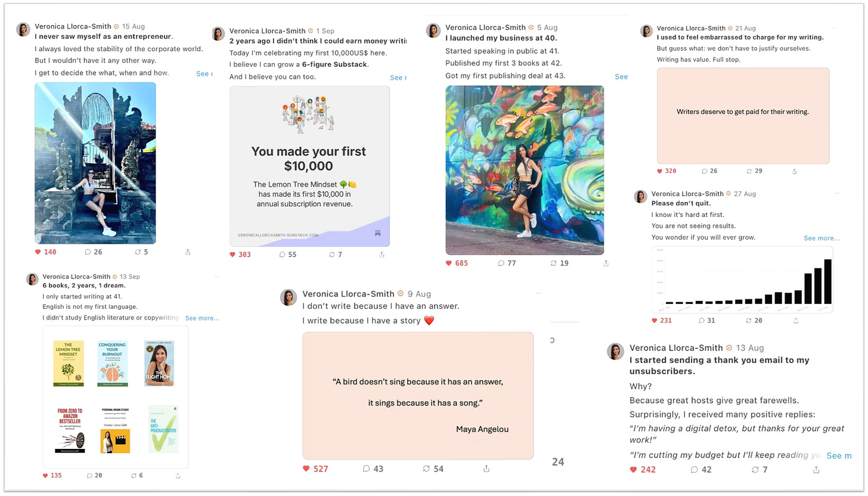868x496 pixels.
Task: Open Veronica's avatar on the 1 Sep post
Action: tap(219, 33)
